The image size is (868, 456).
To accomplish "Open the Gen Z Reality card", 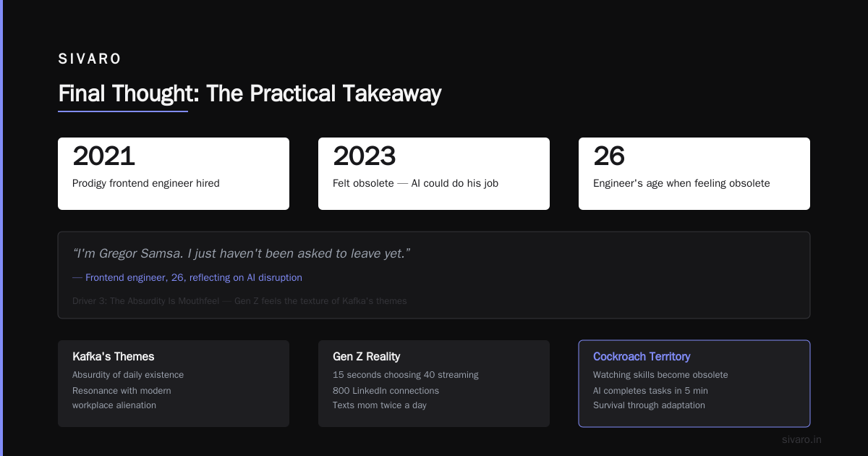I will click(434, 384).
